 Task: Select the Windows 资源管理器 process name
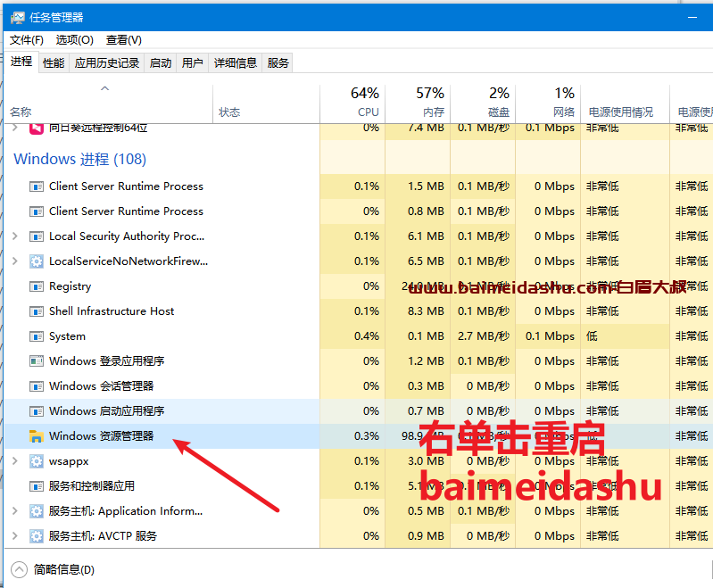pos(102,436)
